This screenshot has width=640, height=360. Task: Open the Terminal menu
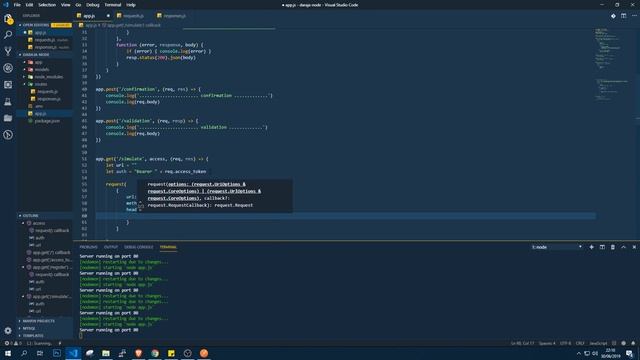tap(113, 5)
